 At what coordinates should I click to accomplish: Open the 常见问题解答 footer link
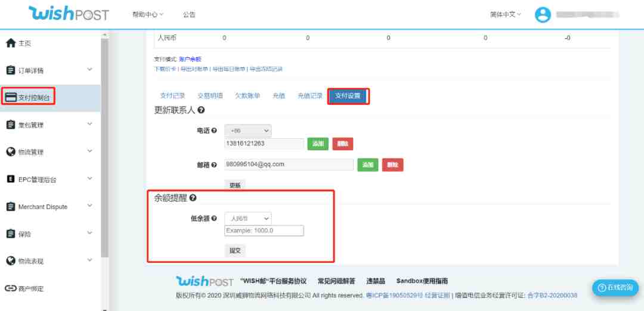[336, 281]
